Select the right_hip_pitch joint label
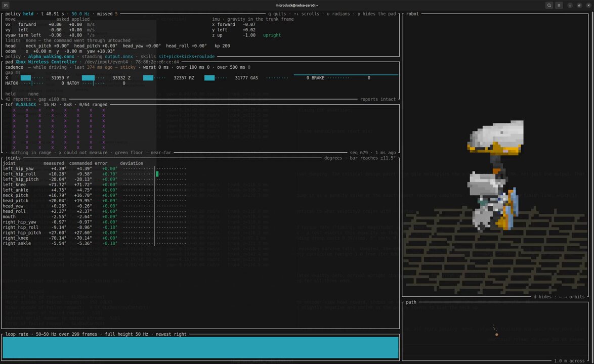 click(22, 233)
